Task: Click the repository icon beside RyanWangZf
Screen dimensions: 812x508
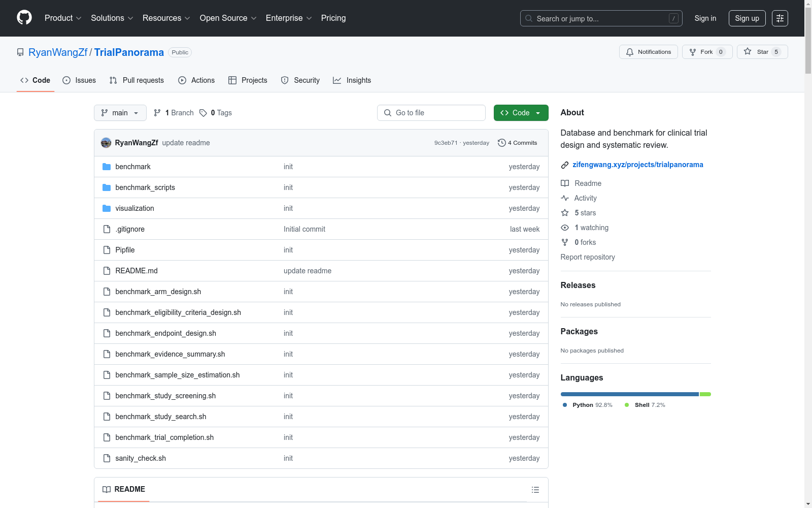Action: pos(20,52)
